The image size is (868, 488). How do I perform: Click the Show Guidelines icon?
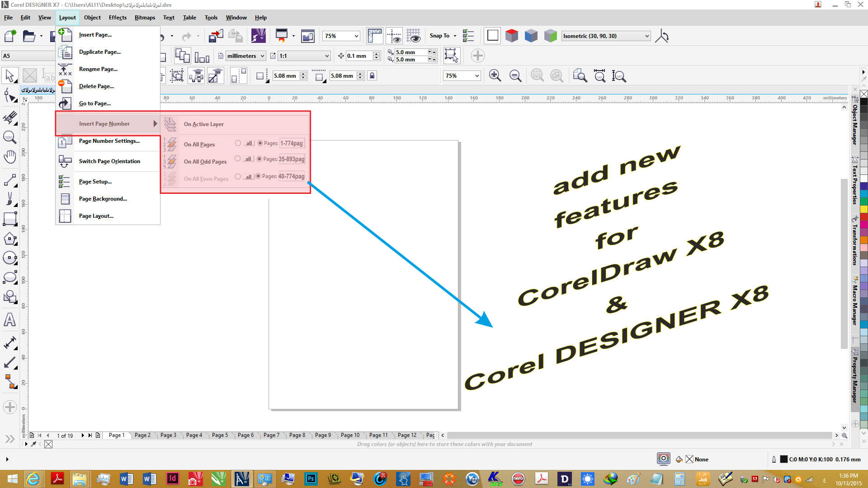pyautogui.click(x=394, y=36)
